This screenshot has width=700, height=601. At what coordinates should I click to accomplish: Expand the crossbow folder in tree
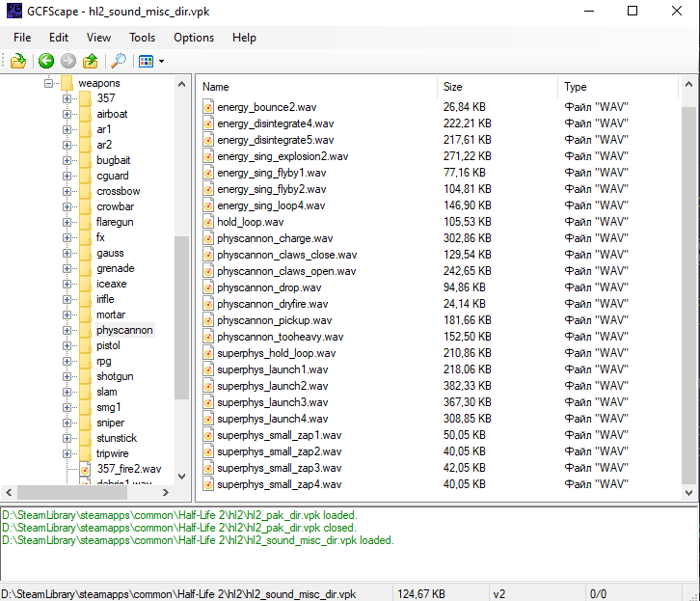pyautogui.click(x=67, y=191)
